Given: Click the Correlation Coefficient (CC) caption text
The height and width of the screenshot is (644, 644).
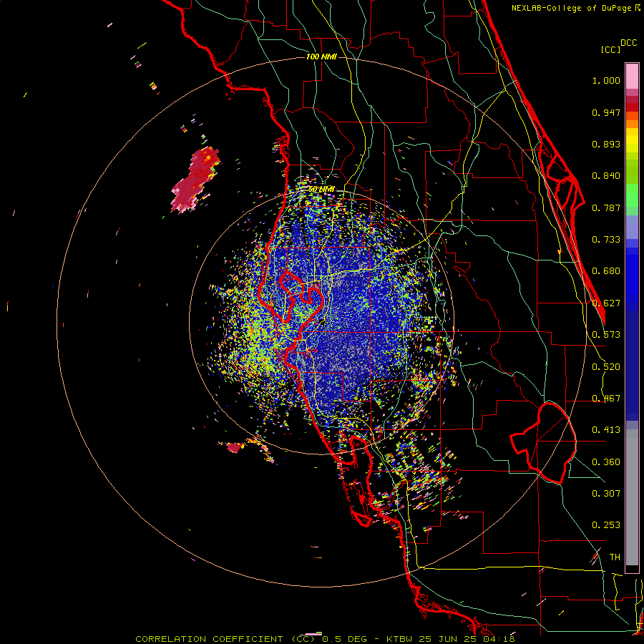Looking at the screenshot, I should pyautogui.click(x=225, y=639).
